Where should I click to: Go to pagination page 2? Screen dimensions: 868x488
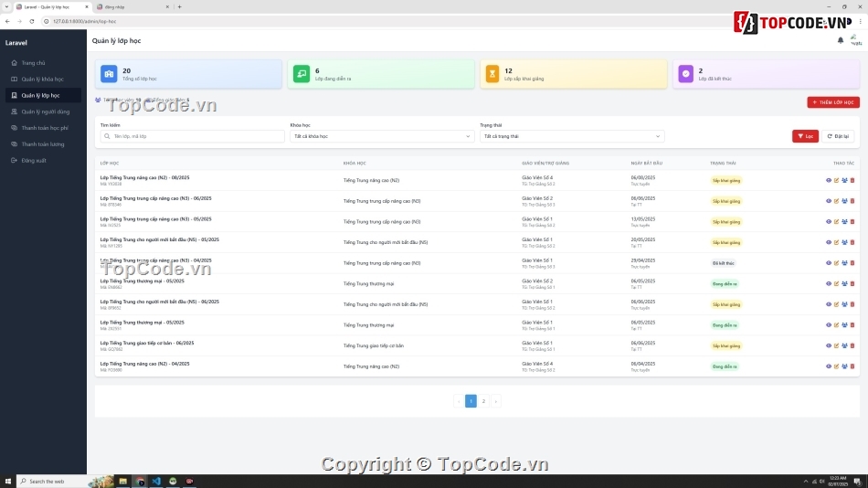point(483,401)
